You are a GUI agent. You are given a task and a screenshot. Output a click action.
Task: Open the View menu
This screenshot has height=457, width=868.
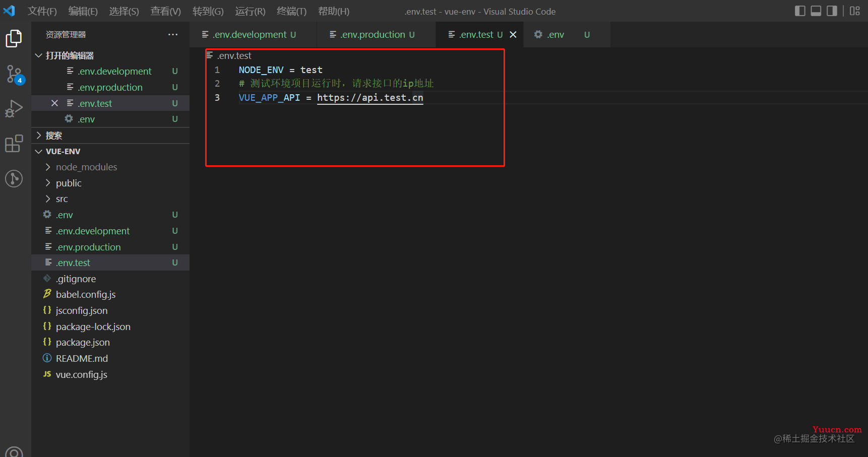click(x=166, y=11)
